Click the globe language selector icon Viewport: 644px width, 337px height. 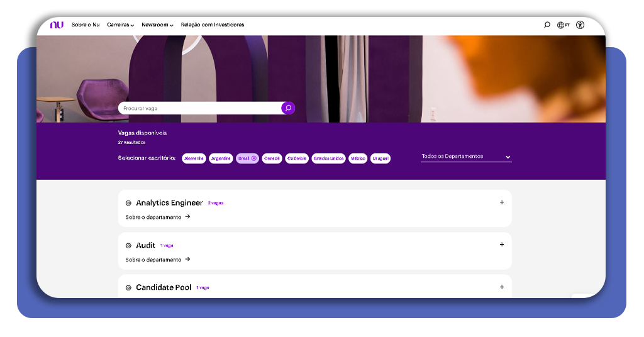coord(561,25)
